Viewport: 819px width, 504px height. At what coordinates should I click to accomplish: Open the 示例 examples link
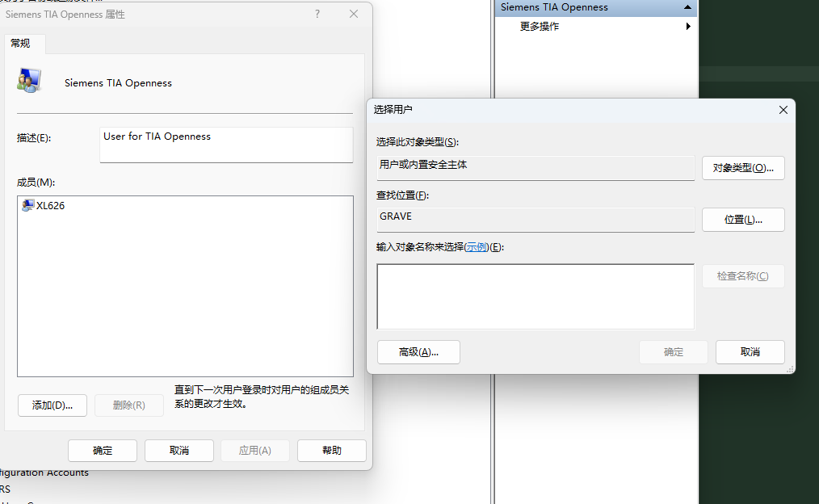477,247
